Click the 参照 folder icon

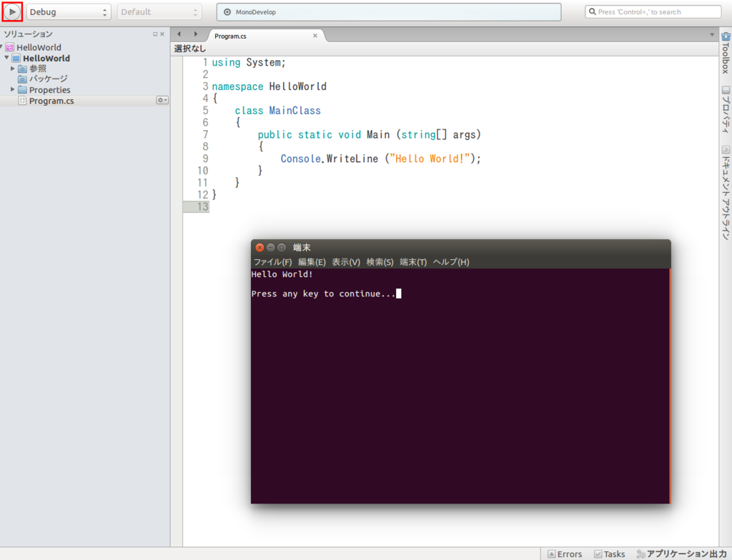22,69
